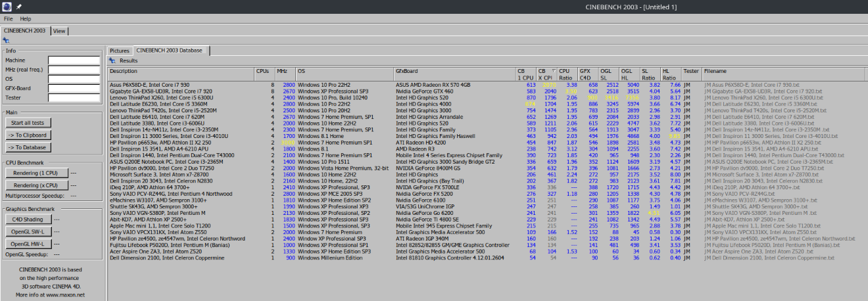This screenshot has height=301, width=868.
Task: Sort by OS column header
Action: pos(345,74)
